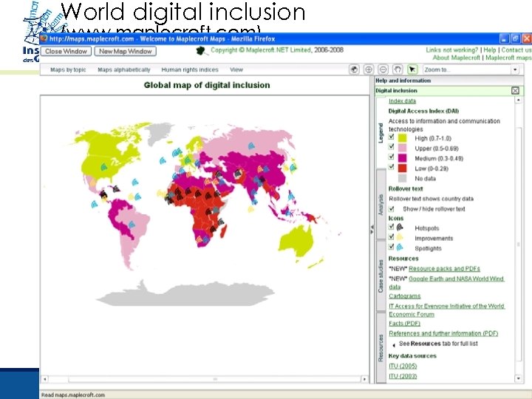532x399 pixels.
Task: Click the Firefox icon in title bar
Action: coord(44,38)
